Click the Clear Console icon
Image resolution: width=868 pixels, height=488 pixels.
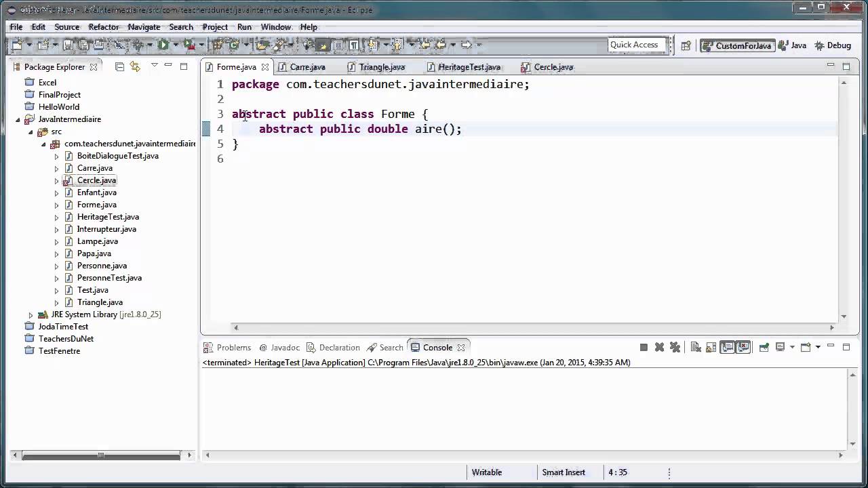tap(696, 347)
